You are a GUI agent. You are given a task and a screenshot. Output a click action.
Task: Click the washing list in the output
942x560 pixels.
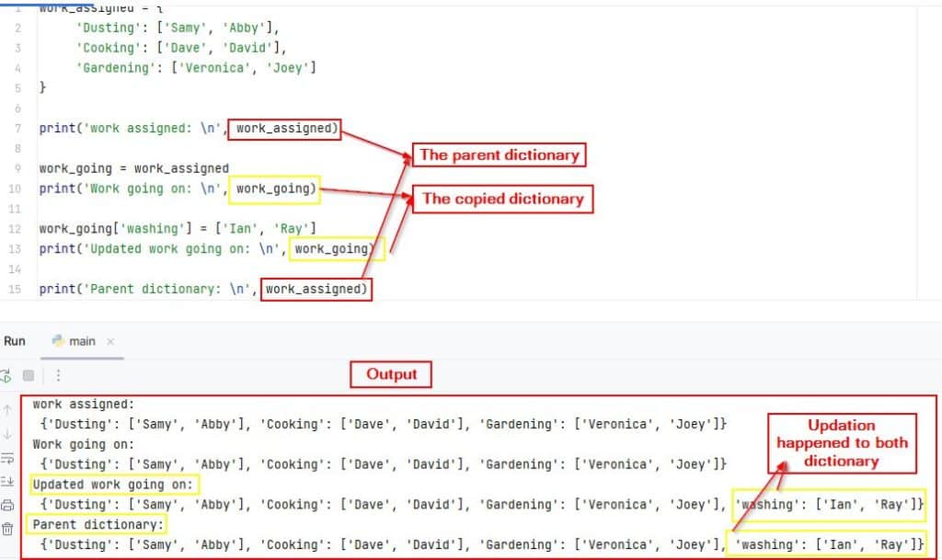(x=828, y=504)
